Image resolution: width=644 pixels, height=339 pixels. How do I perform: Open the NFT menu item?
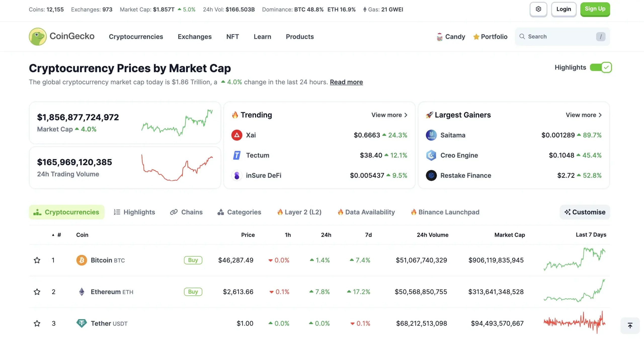pyautogui.click(x=232, y=37)
